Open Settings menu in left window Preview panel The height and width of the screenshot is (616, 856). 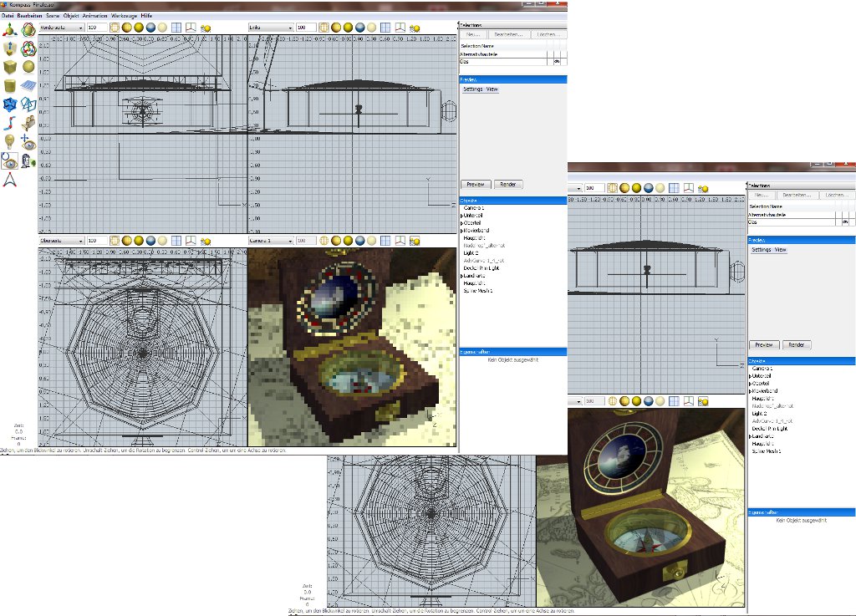pyautogui.click(x=473, y=89)
